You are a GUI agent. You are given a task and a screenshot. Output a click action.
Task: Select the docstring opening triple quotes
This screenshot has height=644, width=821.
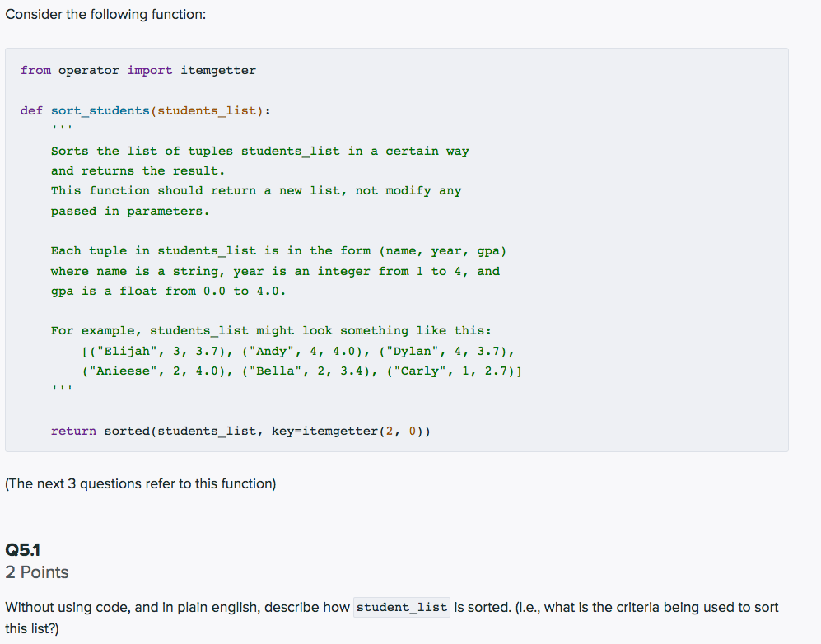click(x=62, y=128)
